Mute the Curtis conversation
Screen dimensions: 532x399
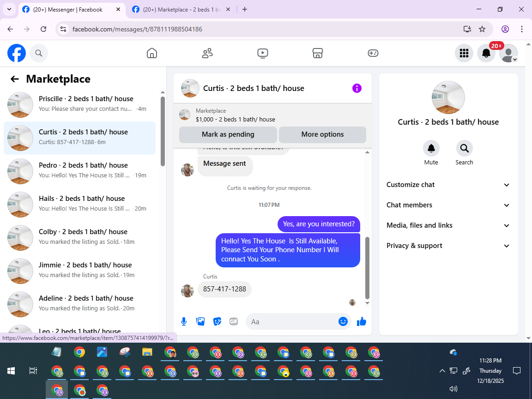tap(431, 148)
